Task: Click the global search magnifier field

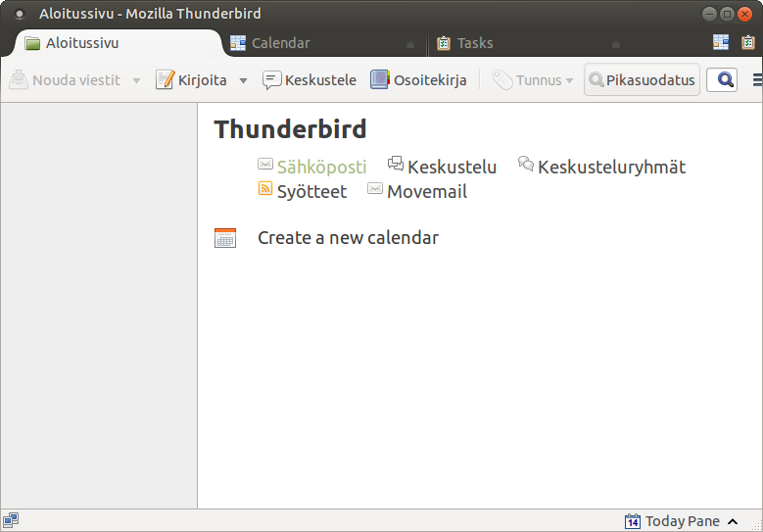Action: [x=722, y=79]
